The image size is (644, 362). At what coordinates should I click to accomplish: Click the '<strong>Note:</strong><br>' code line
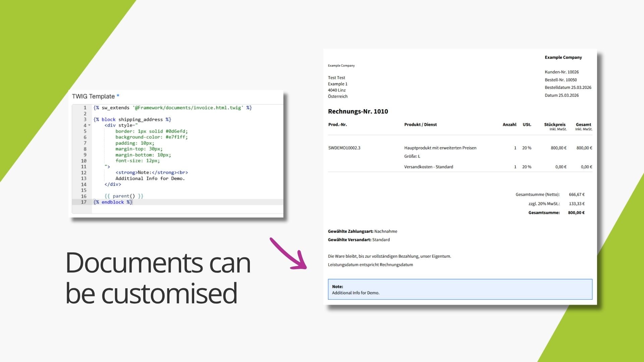[x=152, y=173]
